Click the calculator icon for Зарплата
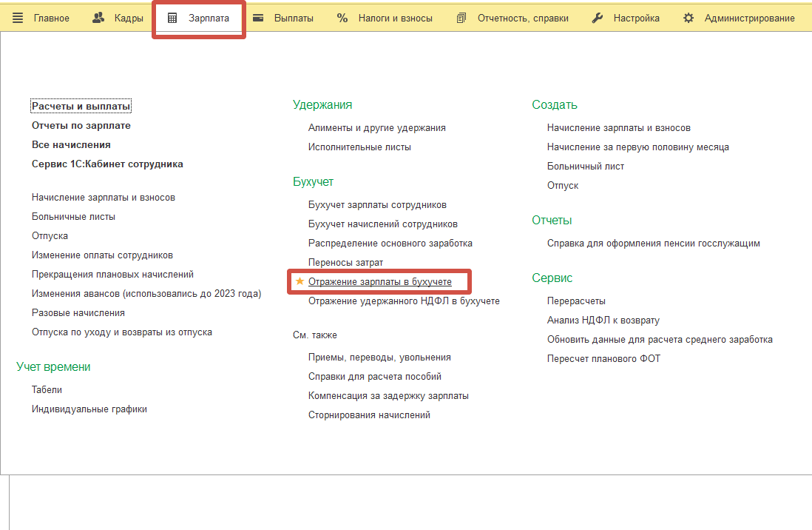This screenshot has height=530, width=812. click(172, 19)
